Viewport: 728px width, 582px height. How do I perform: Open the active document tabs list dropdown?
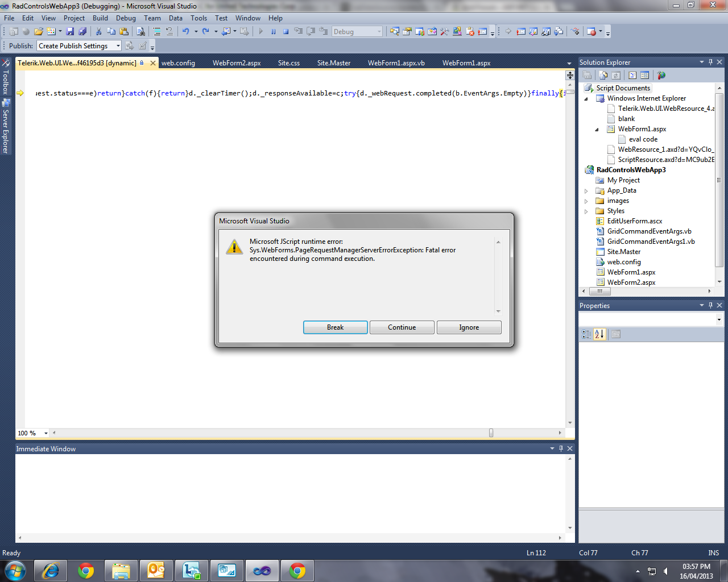[x=569, y=63]
